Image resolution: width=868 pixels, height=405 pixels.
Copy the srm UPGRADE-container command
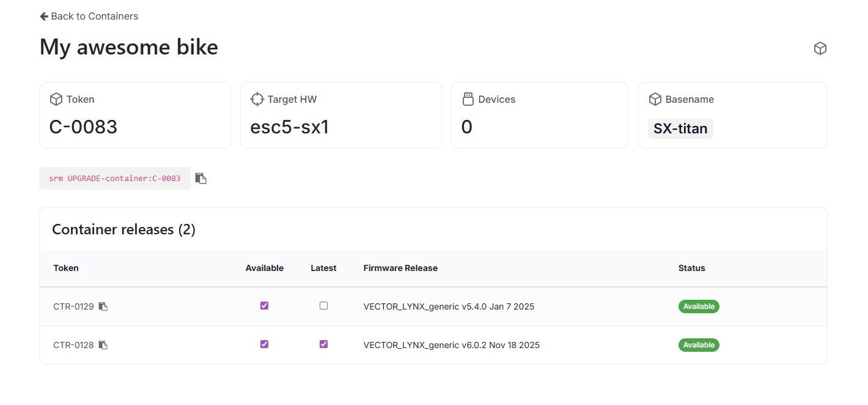click(x=200, y=179)
